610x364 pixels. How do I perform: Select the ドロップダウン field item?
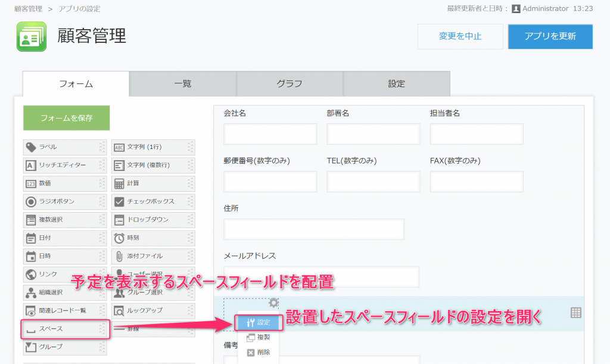tap(153, 220)
